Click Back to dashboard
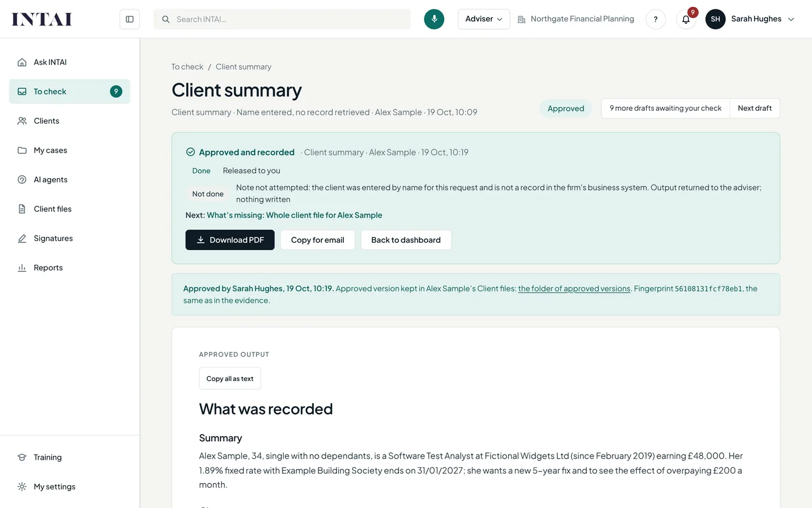 coord(406,240)
